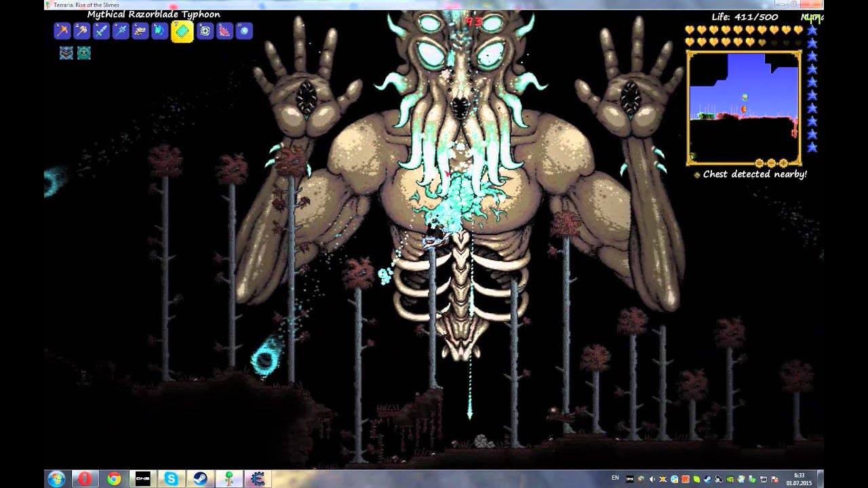Click the minimap zoom-in plus button
This screenshot has height=488, width=868.
[x=783, y=163]
